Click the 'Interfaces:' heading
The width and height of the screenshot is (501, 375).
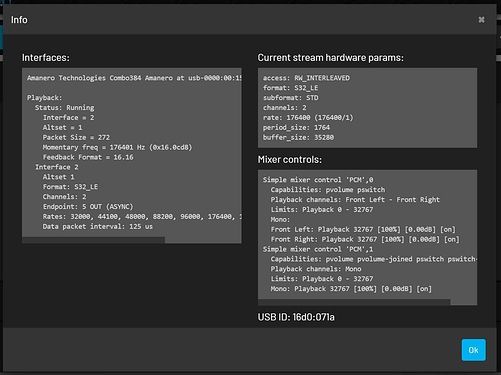pyautogui.click(x=46, y=58)
